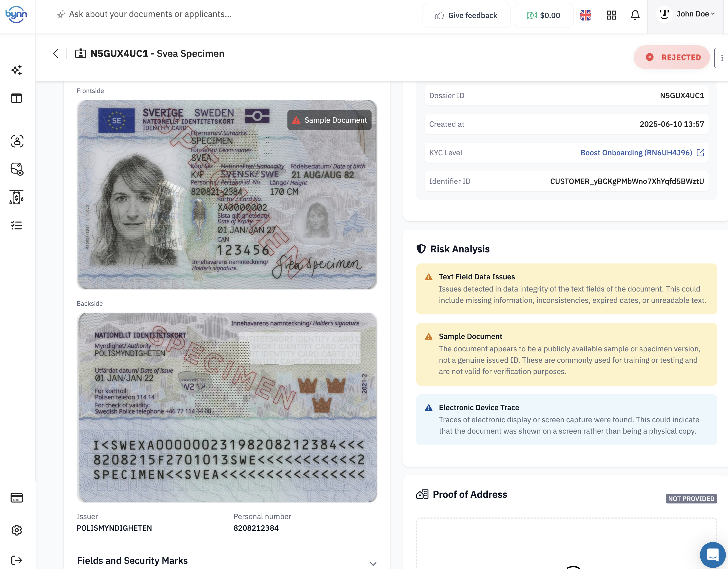Viewport: 728px width, 569px height.
Task: Click the $0.00 balance button
Action: (x=543, y=15)
